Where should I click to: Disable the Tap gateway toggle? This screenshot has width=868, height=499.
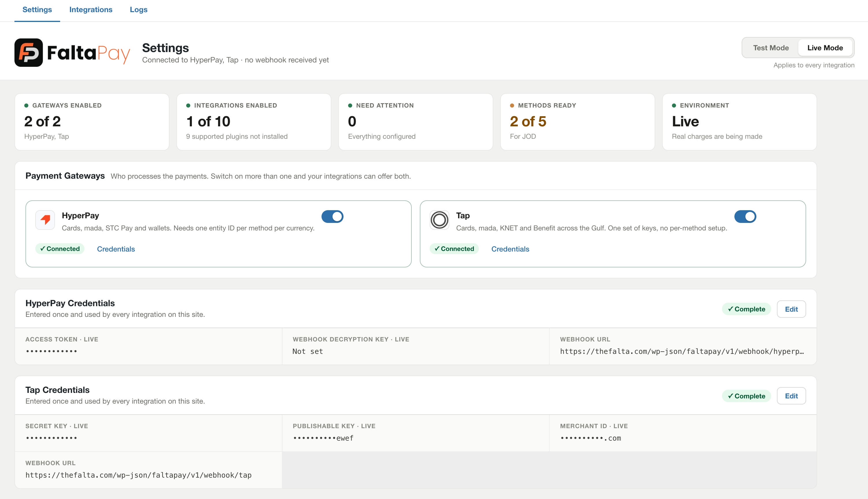pyautogui.click(x=745, y=217)
